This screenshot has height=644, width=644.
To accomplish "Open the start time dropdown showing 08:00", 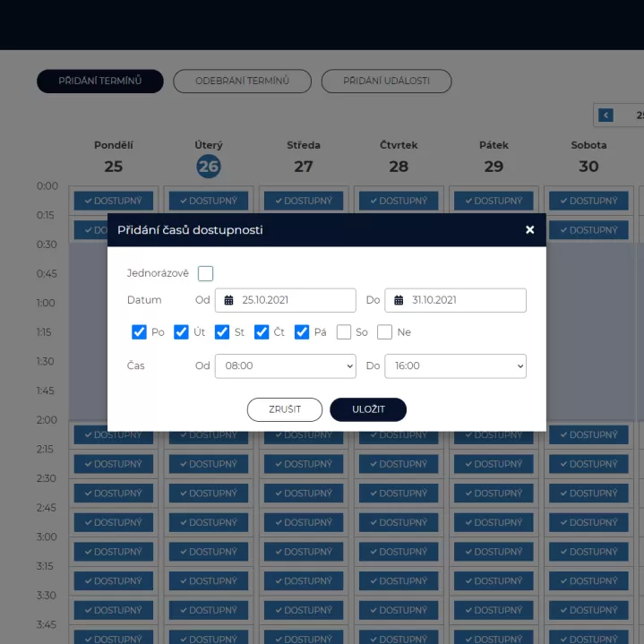I will coord(285,365).
